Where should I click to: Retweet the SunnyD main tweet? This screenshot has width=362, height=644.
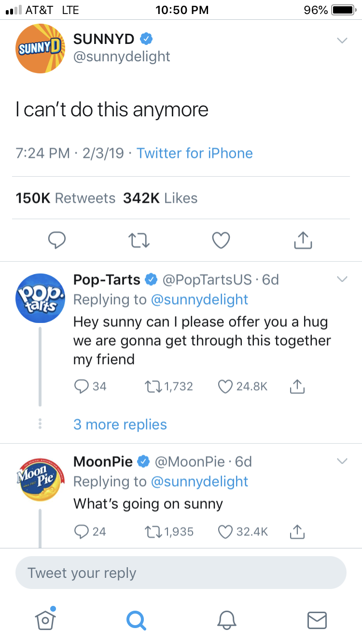pos(139,240)
